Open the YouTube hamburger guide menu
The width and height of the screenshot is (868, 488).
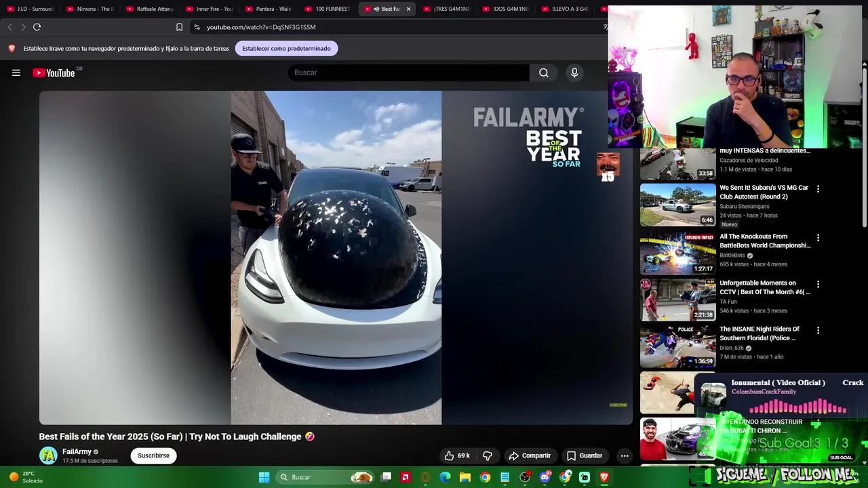coord(16,73)
